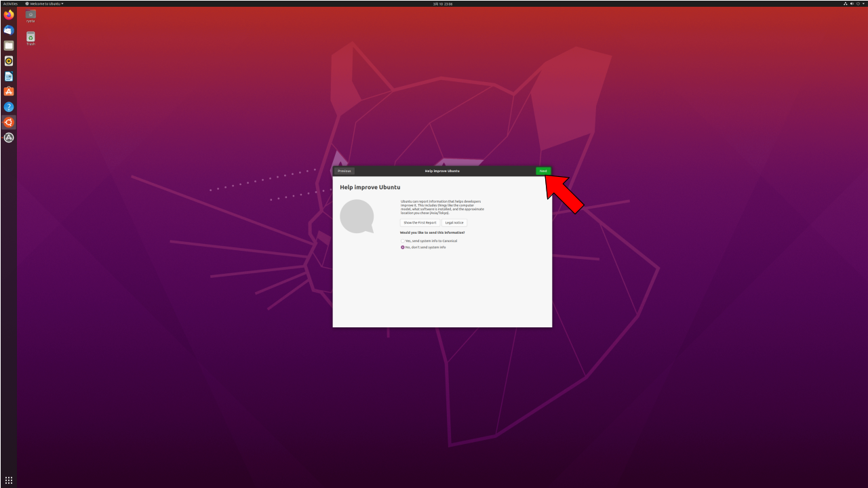Open Thunderbird Mail from the dock
This screenshot has width=868, height=488.
[x=9, y=30]
